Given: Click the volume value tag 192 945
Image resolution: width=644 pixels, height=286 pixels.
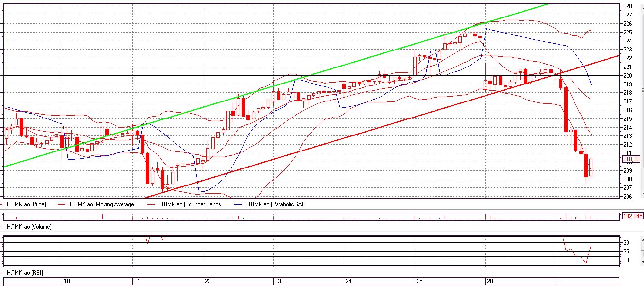Looking at the screenshot, I should coord(632,216).
